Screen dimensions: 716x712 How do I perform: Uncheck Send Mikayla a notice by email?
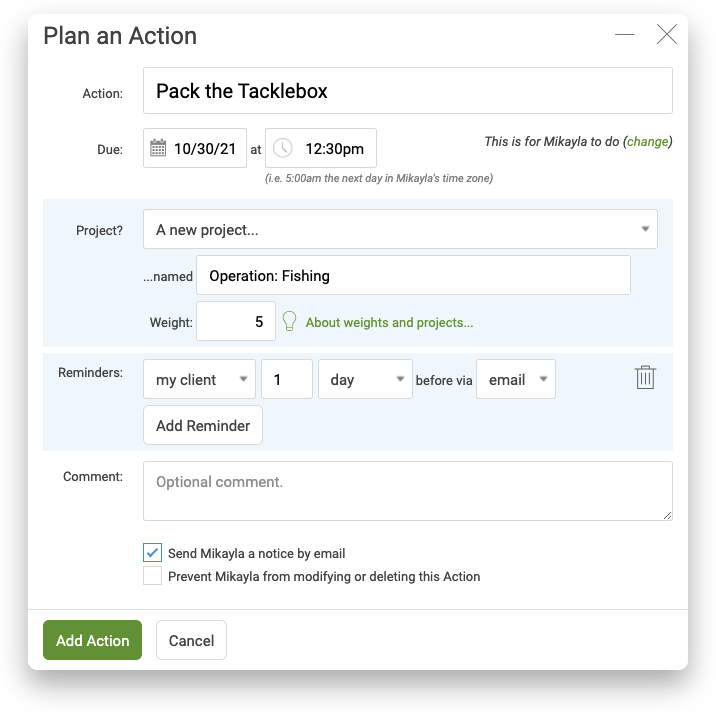pyautogui.click(x=152, y=552)
